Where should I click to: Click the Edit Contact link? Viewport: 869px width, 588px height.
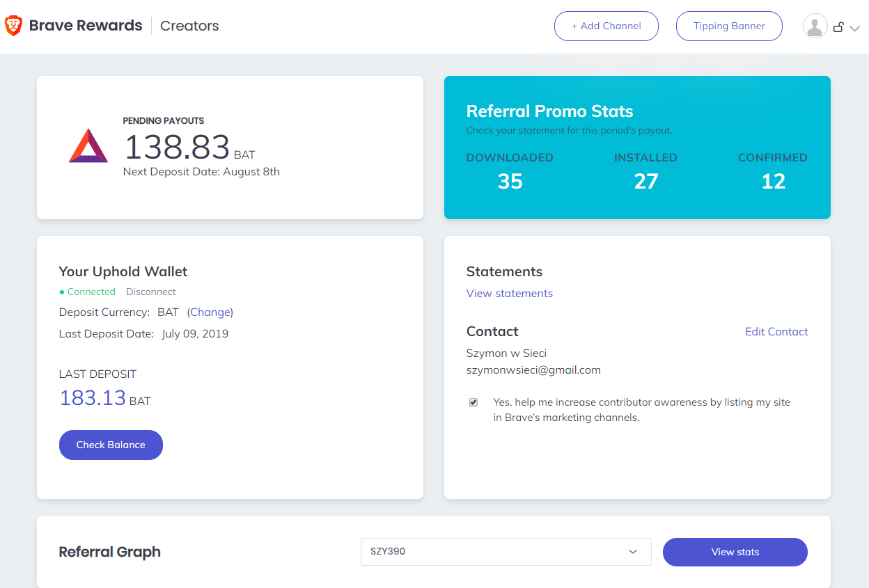(776, 331)
